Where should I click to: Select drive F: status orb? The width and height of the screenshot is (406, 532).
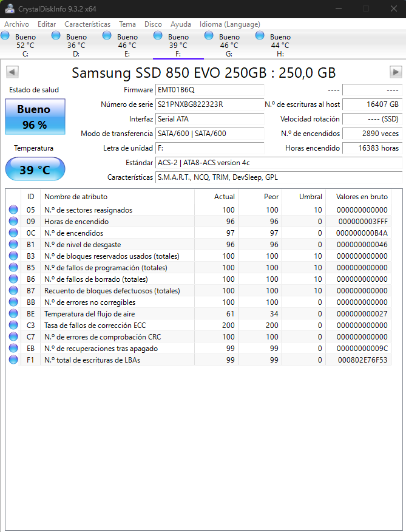click(158, 35)
